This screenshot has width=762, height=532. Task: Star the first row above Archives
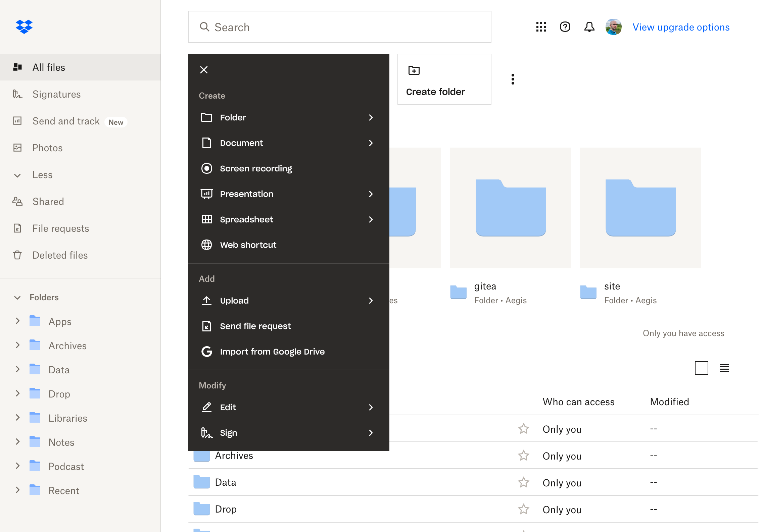[523, 429]
